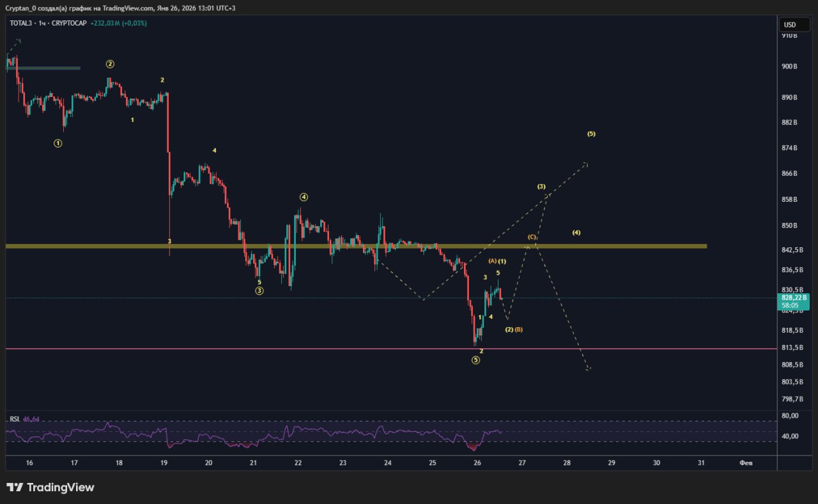Click the orange (C) wave label
Screen dimensions: 818x504
coord(532,237)
